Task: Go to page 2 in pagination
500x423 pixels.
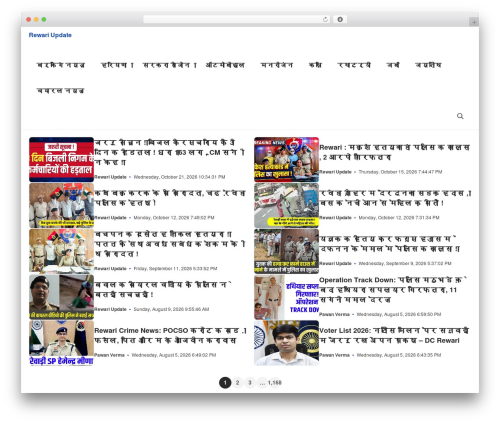Action: coord(237,383)
